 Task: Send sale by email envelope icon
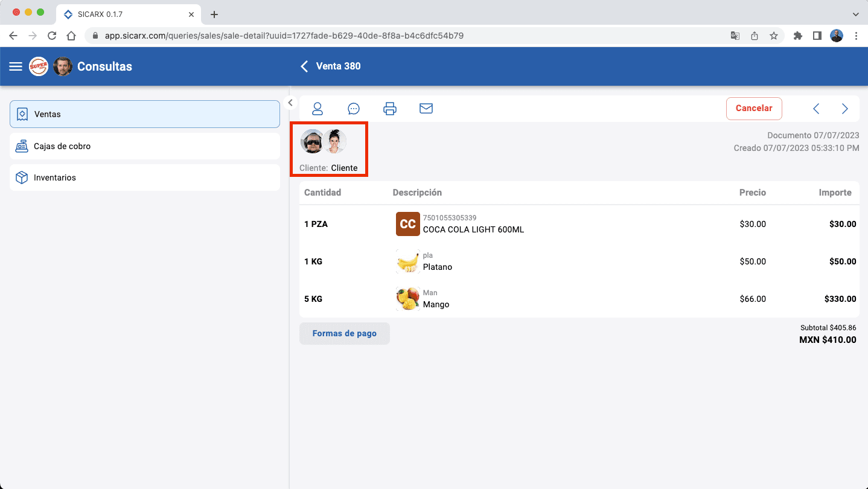426,109
